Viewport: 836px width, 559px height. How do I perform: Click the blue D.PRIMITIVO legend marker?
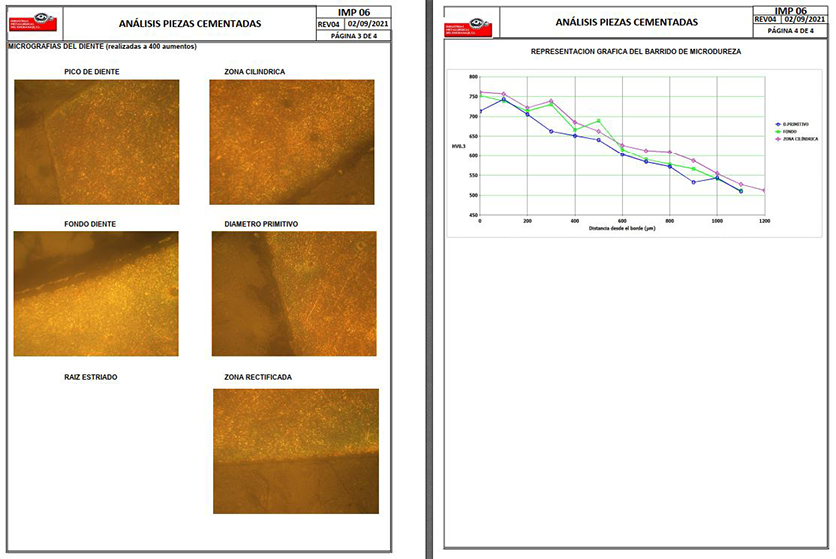point(779,124)
